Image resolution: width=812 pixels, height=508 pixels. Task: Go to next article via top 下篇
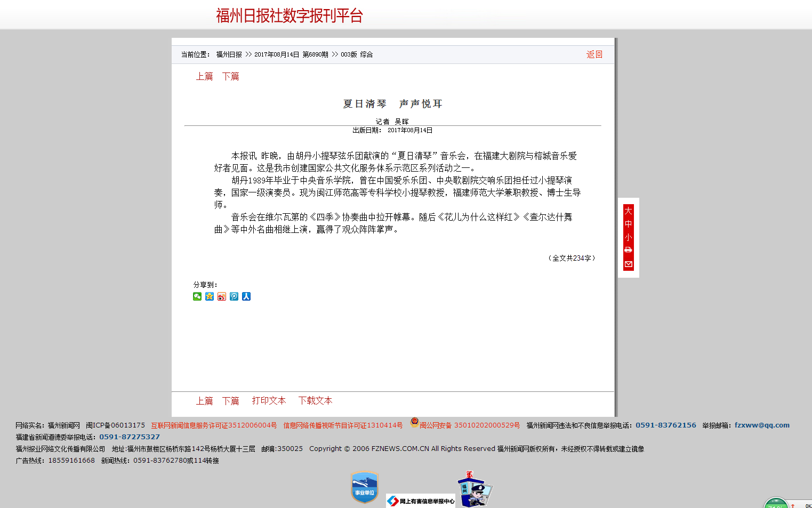point(230,76)
